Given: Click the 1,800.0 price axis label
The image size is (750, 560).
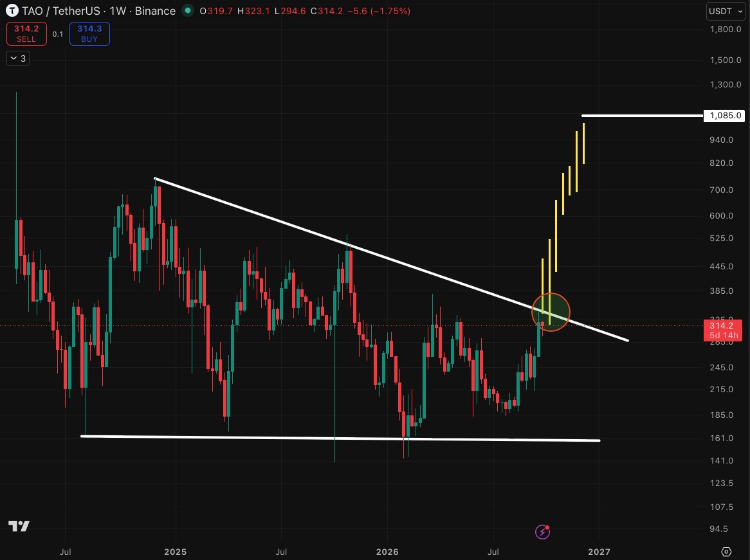Looking at the screenshot, I should pos(725,29).
